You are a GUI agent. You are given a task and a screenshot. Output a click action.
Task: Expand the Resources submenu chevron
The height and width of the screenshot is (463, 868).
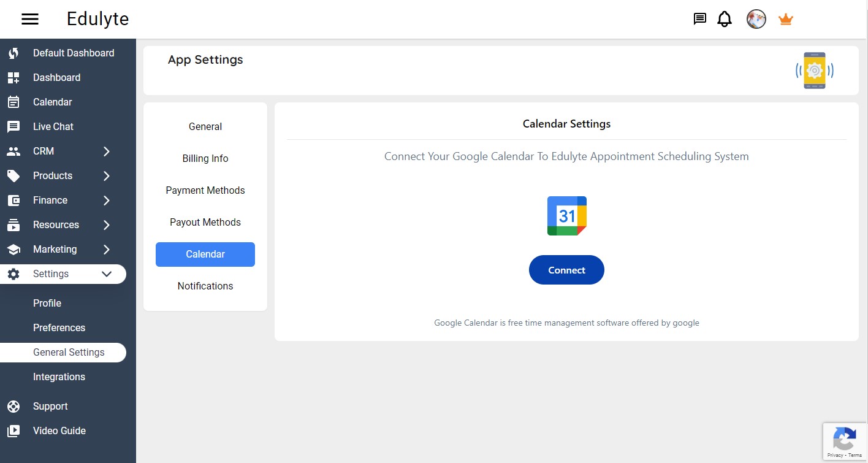point(107,225)
